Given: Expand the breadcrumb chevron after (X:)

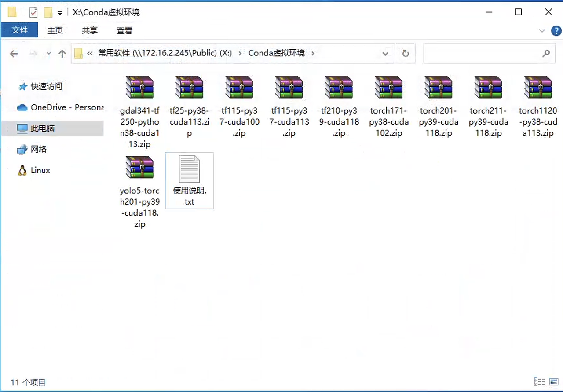Looking at the screenshot, I should coord(240,53).
